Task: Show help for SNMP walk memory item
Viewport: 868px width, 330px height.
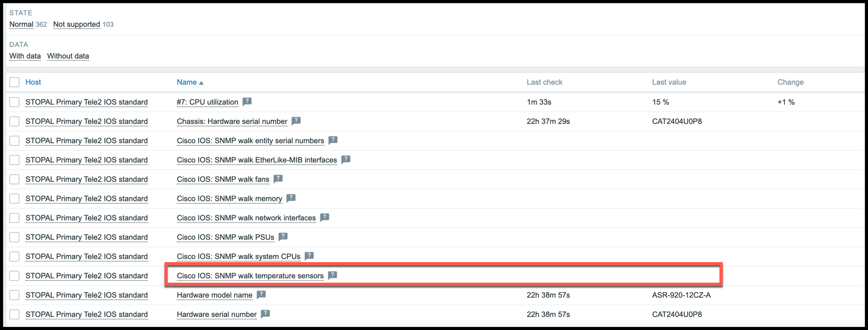Action: pyautogui.click(x=291, y=198)
